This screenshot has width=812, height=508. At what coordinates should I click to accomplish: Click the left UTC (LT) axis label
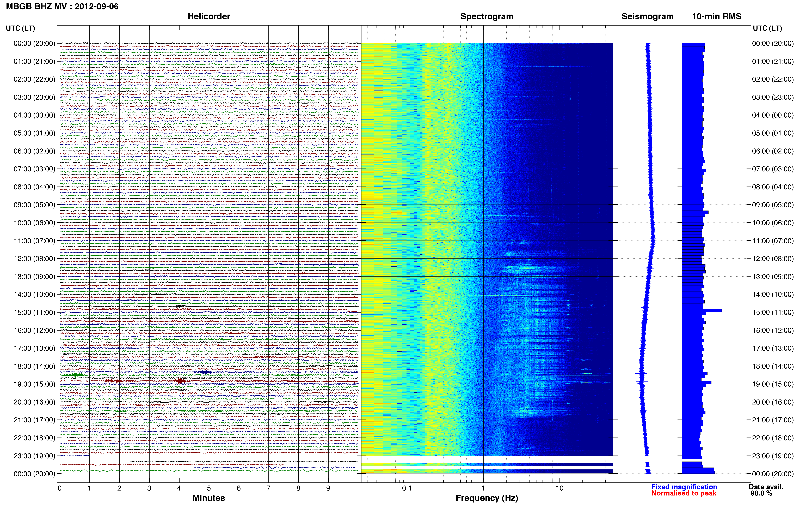pyautogui.click(x=21, y=28)
